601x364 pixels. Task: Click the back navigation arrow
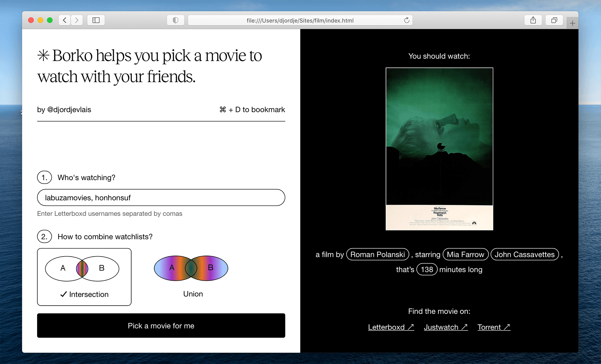click(64, 20)
